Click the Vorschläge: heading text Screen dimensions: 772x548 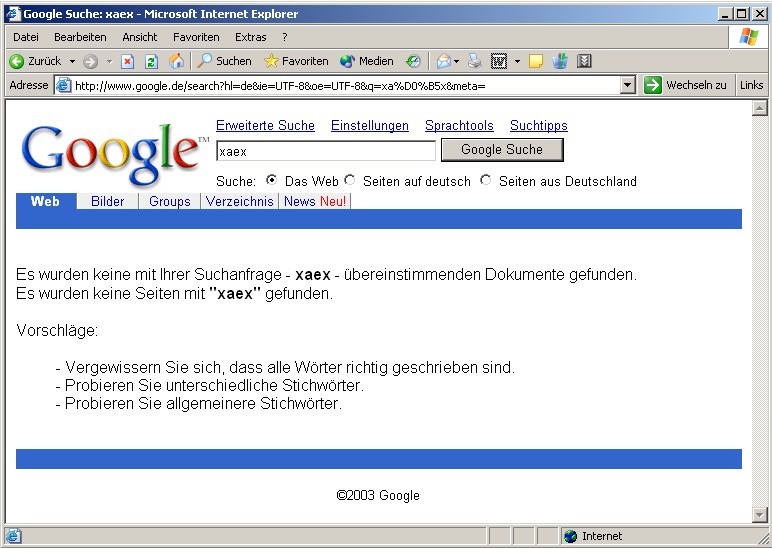(57, 330)
